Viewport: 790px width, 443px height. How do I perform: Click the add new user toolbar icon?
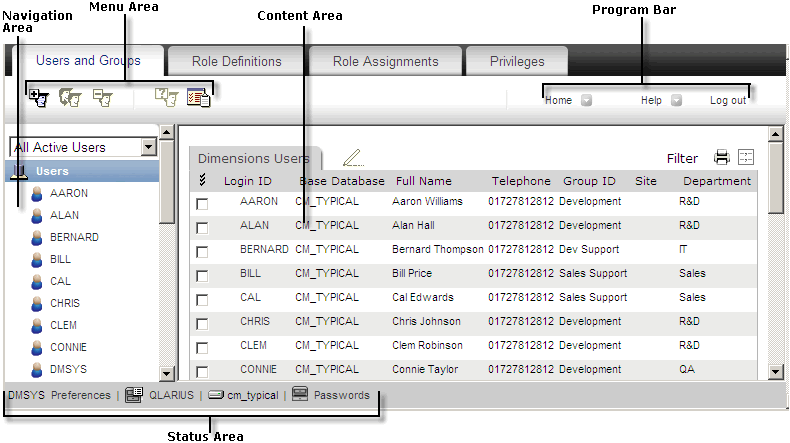40,98
